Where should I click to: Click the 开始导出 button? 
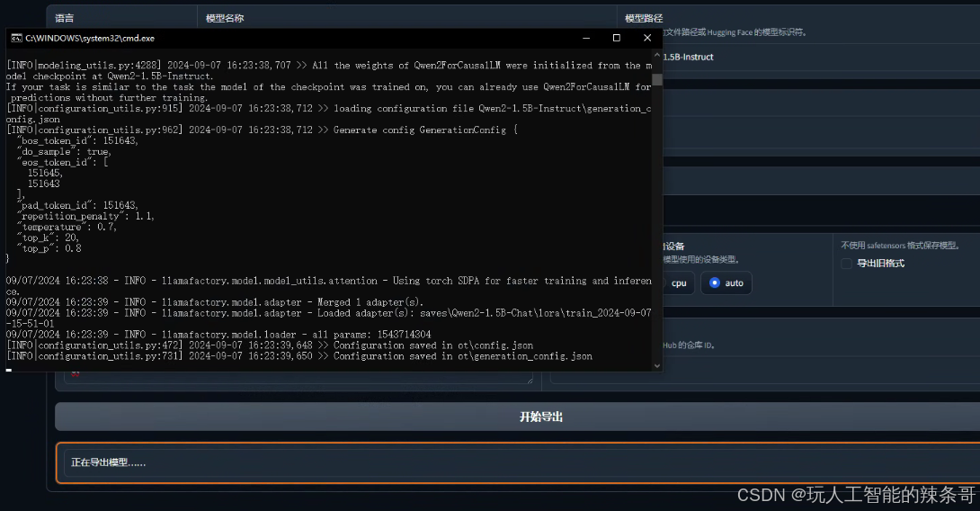click(x=518, y=417)
